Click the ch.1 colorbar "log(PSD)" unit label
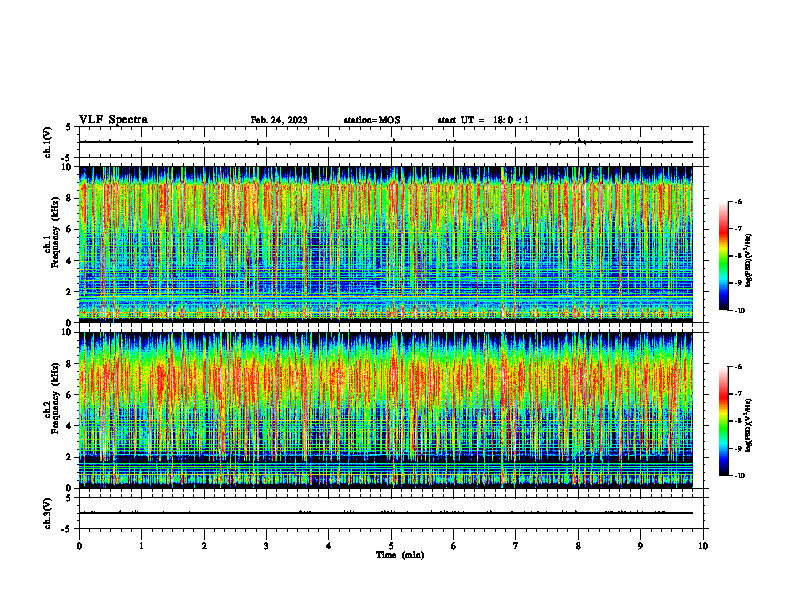Screen dimensions: 792x612 tap(749, 261)
